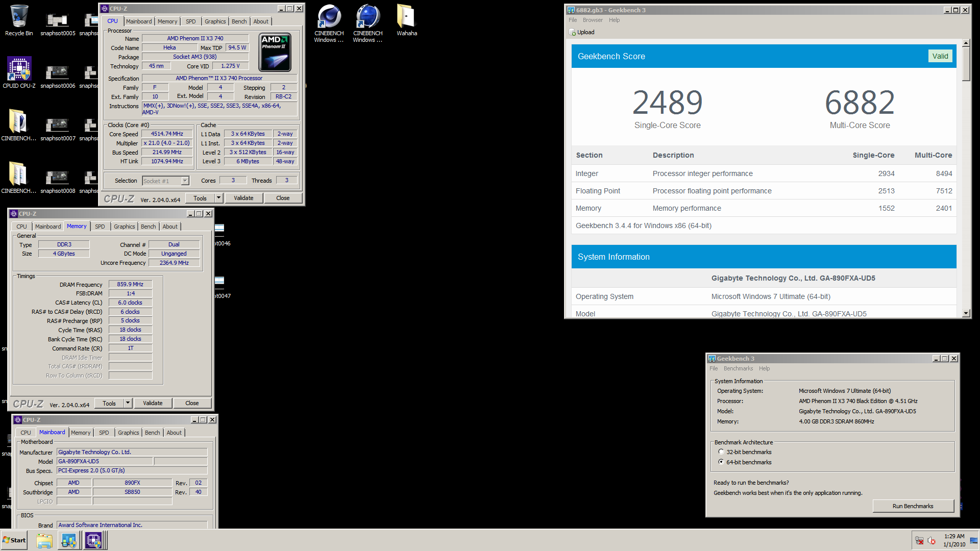
Task: Click Validate in the CPU-Z CPU window
Action: coord(243,198)
